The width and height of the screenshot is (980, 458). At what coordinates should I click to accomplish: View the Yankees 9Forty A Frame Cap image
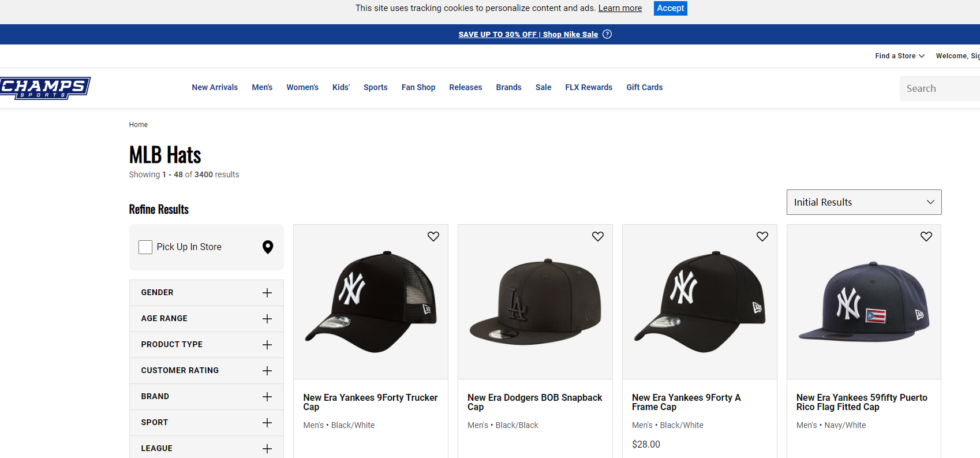pyautogui.click(x=700, y=302)
